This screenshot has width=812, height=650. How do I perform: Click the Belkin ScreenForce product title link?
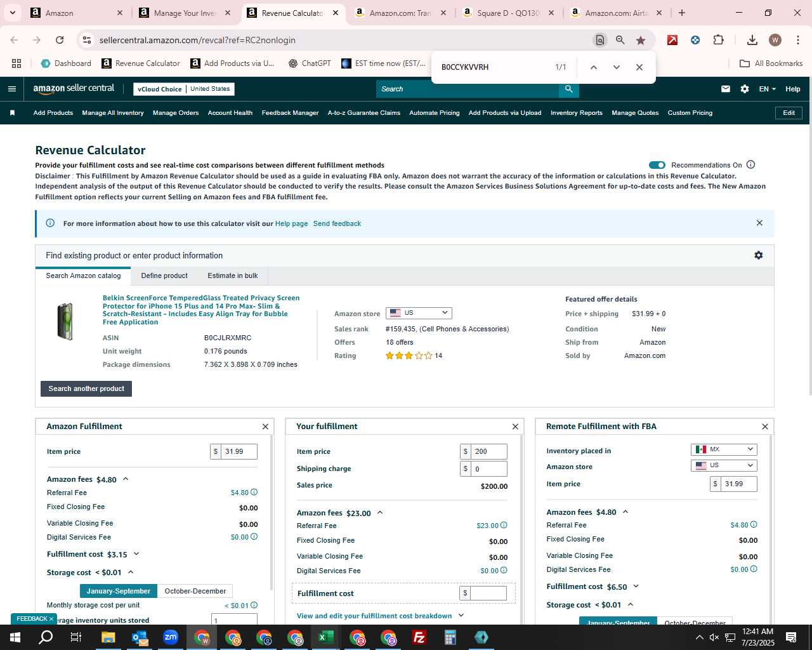pos(201,310)
